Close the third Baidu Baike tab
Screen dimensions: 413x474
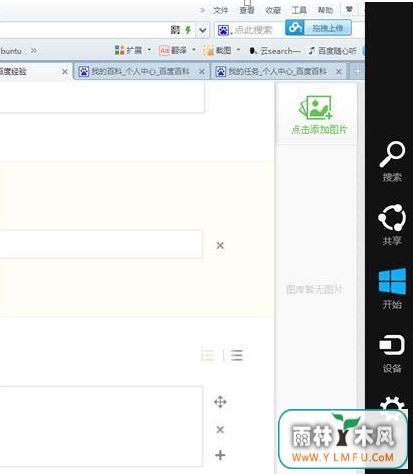coord(339,71)
